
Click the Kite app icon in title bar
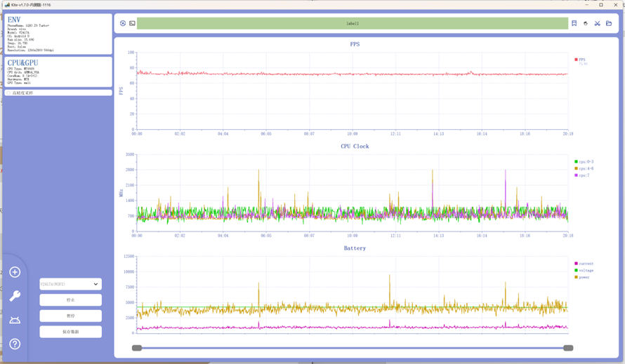(7, 5)
